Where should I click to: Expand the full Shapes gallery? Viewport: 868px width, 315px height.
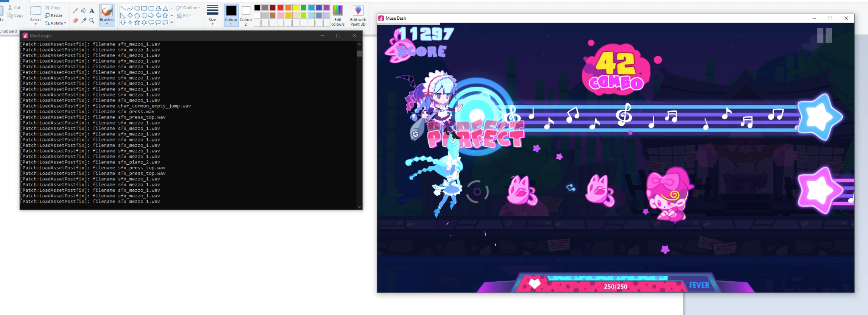click(x=172, y=22)
